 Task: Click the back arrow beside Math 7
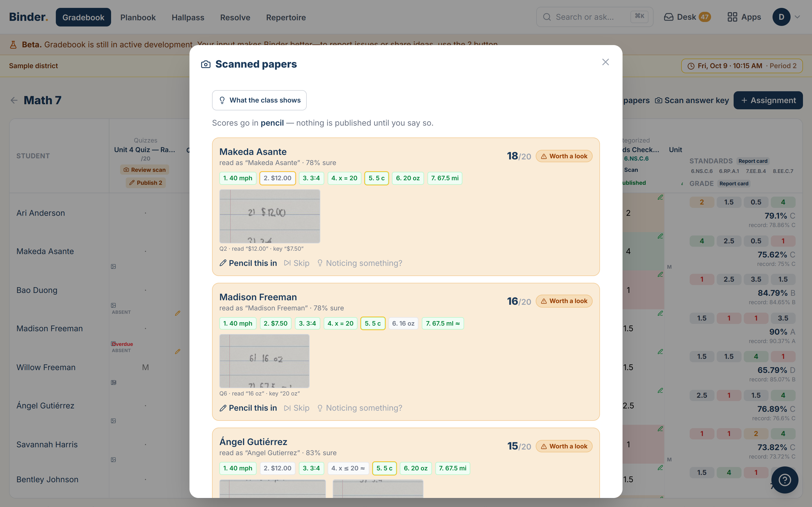(x=14, y=100)
